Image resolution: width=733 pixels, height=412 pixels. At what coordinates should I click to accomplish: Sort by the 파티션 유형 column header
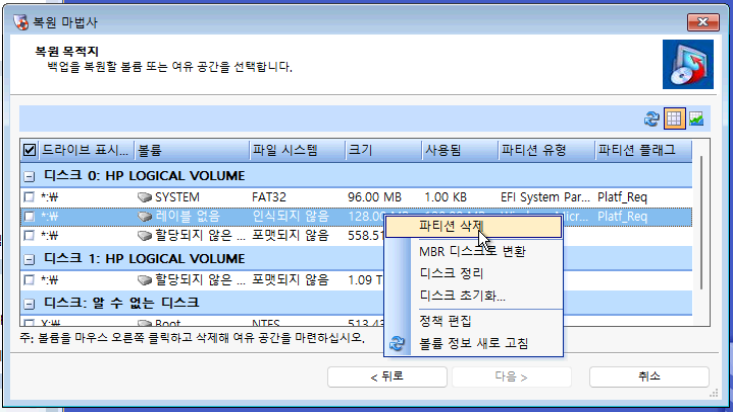(x=546, y=151)
